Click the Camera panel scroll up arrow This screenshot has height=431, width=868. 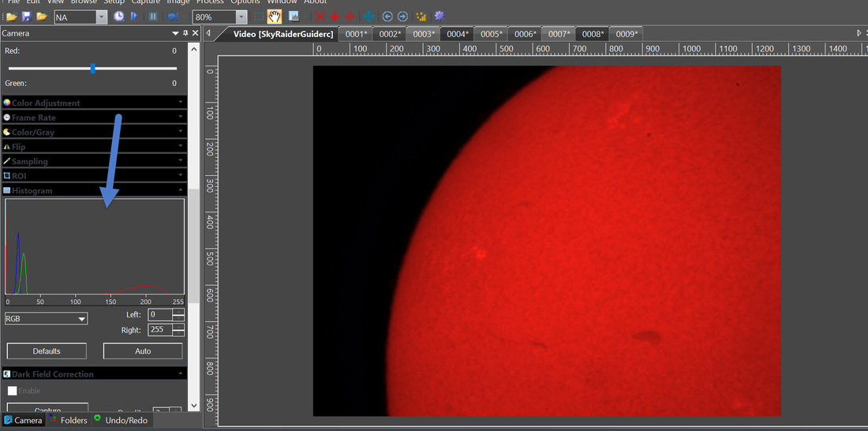(193, 49)
